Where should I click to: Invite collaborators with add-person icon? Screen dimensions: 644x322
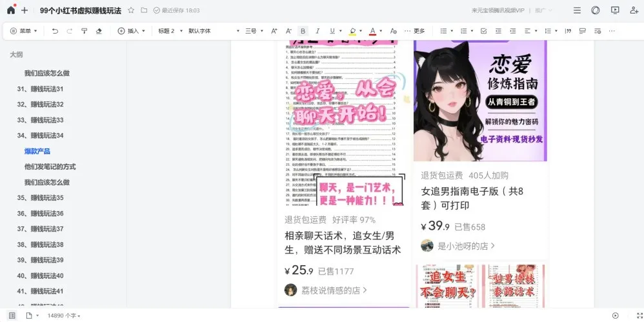[x=634, y=10]
